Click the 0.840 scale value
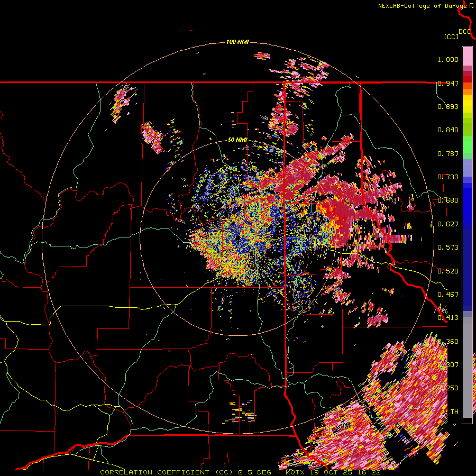Image resolution: width=476 pixels, height=476 pixels. [x=448, y=130]
